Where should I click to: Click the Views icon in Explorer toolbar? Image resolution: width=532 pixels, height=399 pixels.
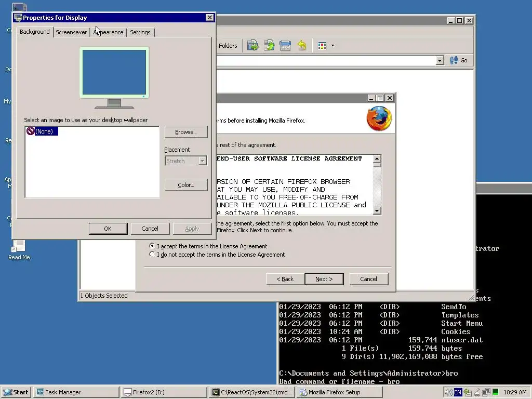pos(322,46)
